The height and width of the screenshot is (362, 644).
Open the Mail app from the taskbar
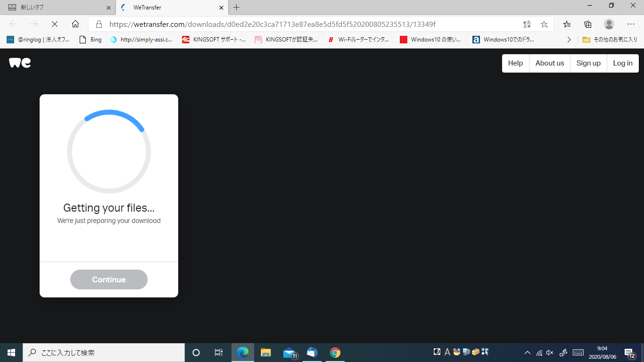pyautogui.click(x=289, y=352)
